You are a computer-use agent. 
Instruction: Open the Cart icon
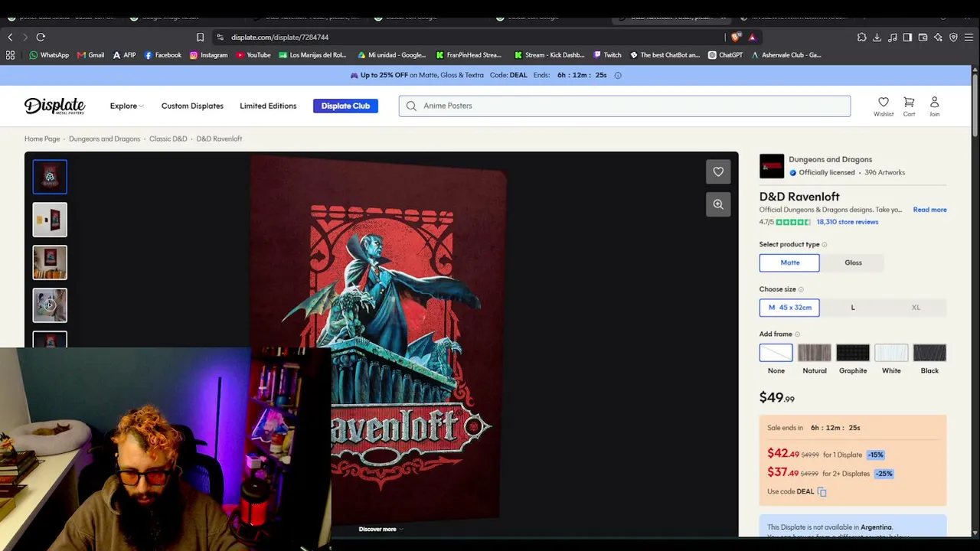click(x=909, y=106)
